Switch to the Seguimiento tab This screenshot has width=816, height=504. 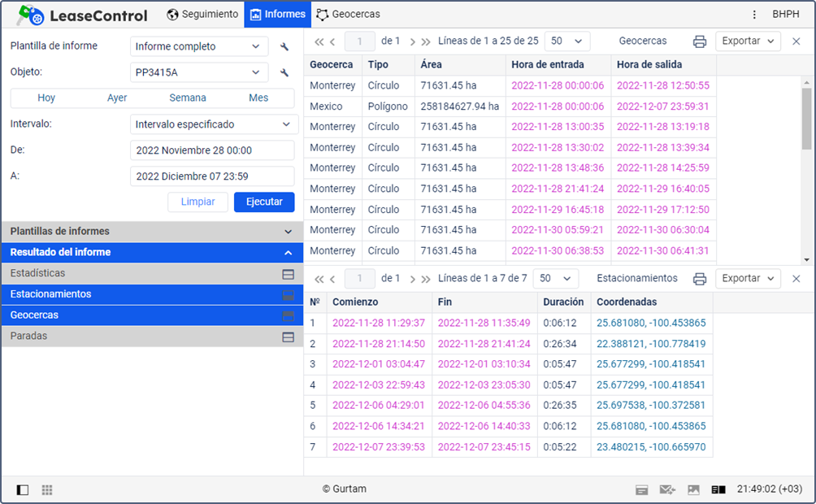pyautogui.click(x=203, y=15)
